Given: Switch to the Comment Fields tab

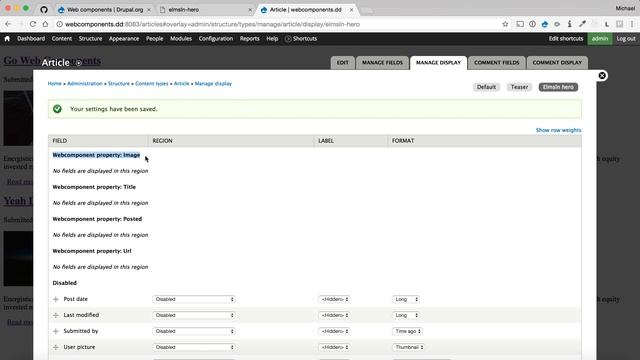Looking at the screenshot, I should (497, 63).
